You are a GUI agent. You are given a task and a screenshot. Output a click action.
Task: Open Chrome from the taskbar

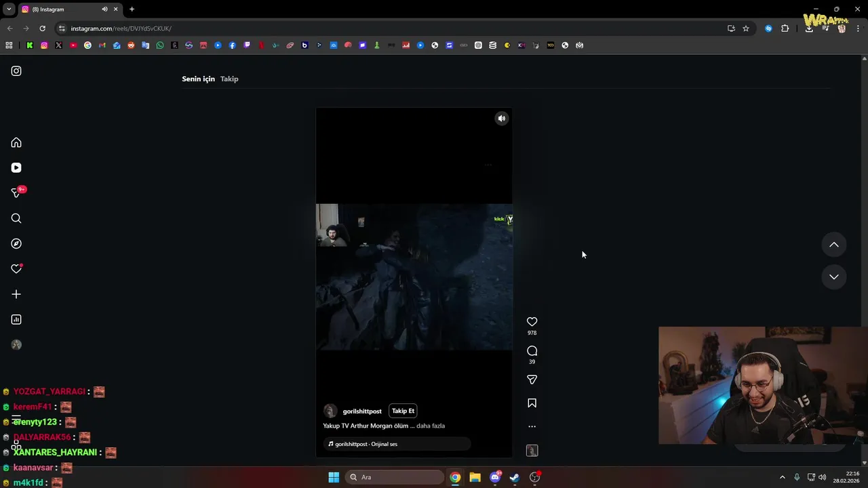point(455,477)
